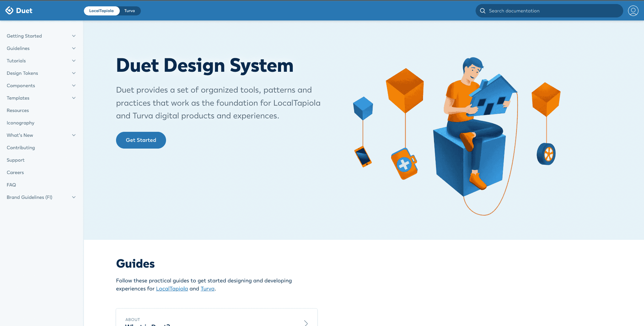
Task: Follow the LocalTapiola link in Guides
Action: [172, 288]
